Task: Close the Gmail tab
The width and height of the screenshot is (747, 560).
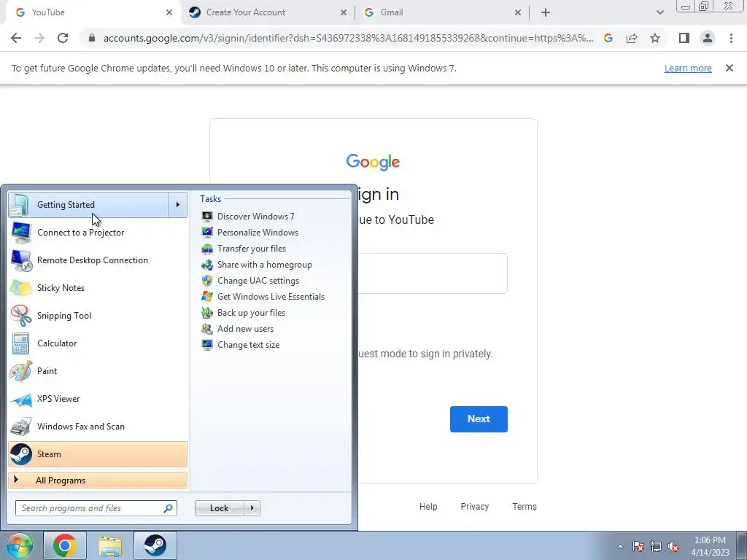Action: pos(518,12)
